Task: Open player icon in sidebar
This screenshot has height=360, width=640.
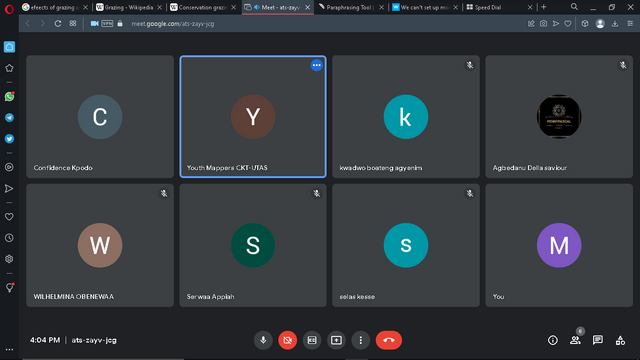Action: (9, 167)
